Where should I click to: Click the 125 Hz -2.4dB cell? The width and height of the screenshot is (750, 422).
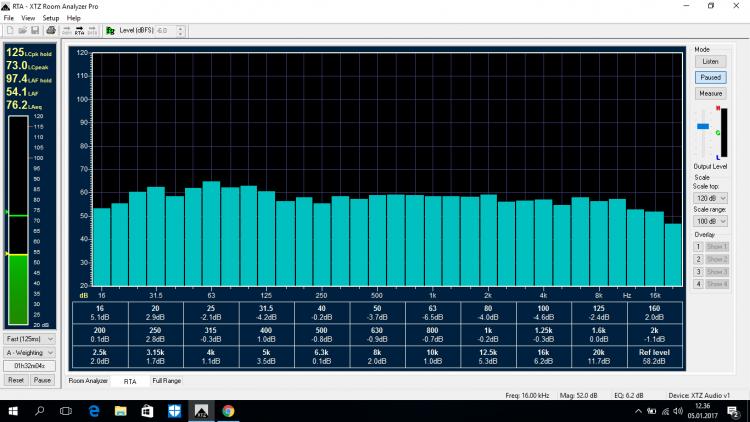click(599, 313)
